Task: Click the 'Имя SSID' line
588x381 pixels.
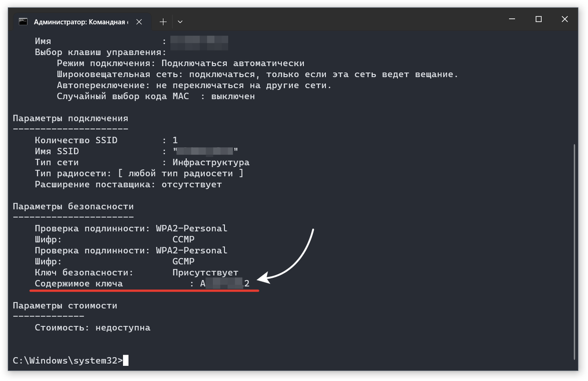Action: point(136,151)
